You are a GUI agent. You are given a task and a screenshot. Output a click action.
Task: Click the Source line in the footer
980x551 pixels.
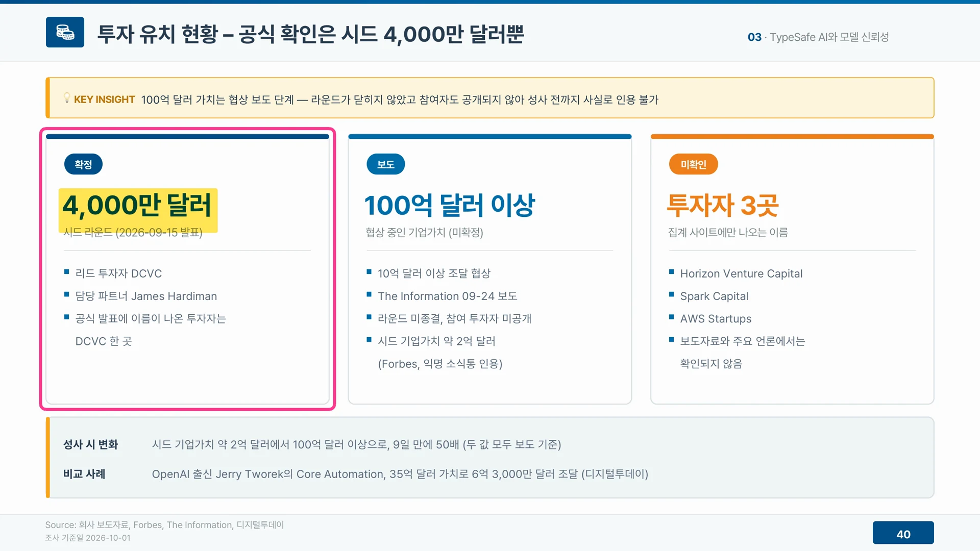click(164, 524)
